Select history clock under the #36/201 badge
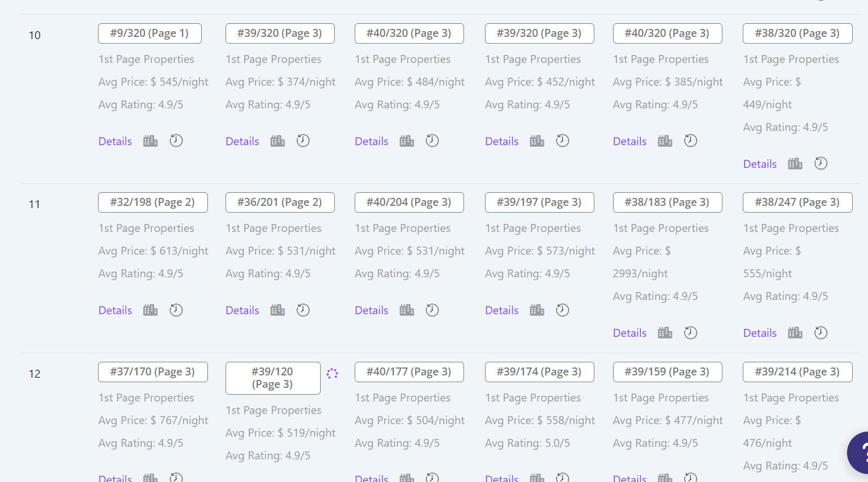 (x=303, y=310)
